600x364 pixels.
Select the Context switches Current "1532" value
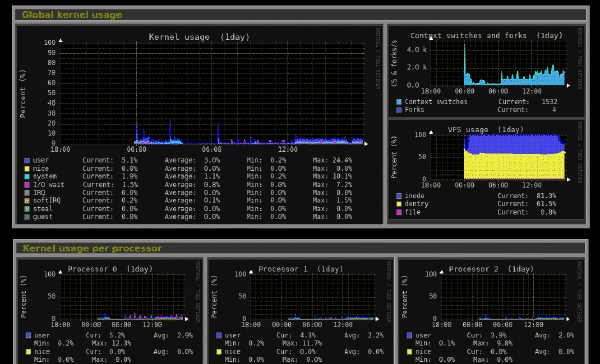click(549, 102)
